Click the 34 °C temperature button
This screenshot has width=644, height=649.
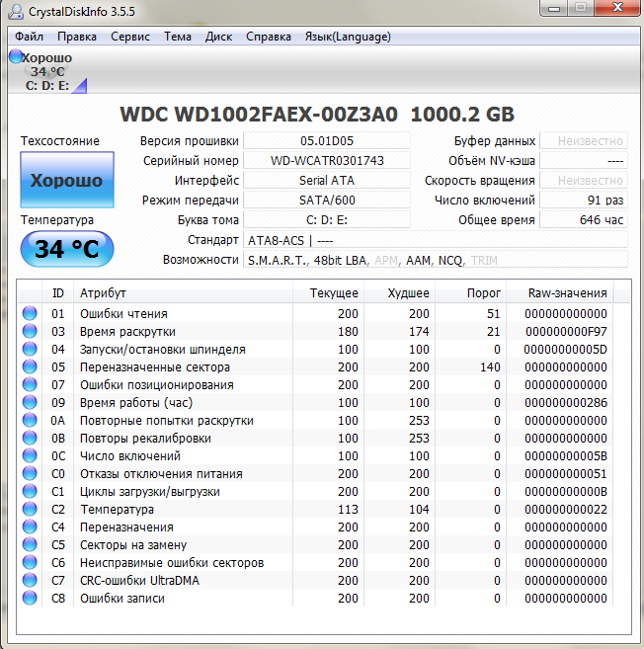pos(66,249)
